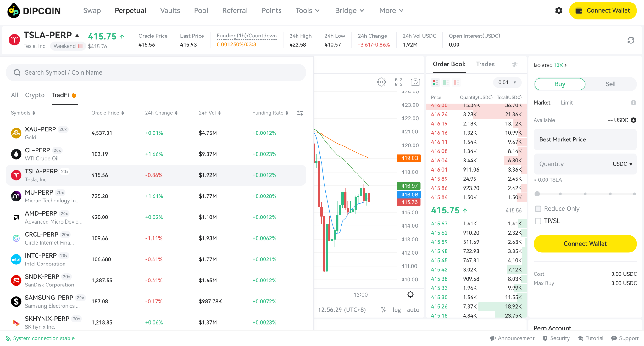Select the CRCL-PERP Circle icon

[16, 239]
